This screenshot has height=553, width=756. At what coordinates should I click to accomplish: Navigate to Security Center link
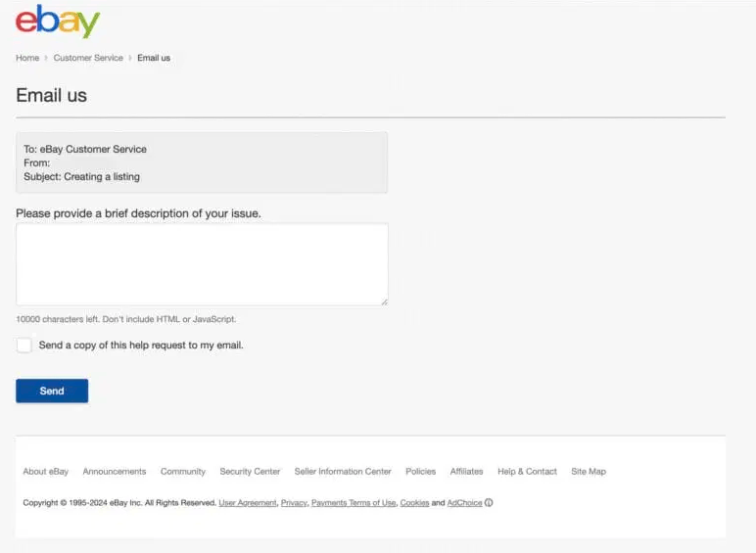coord(250,472)
